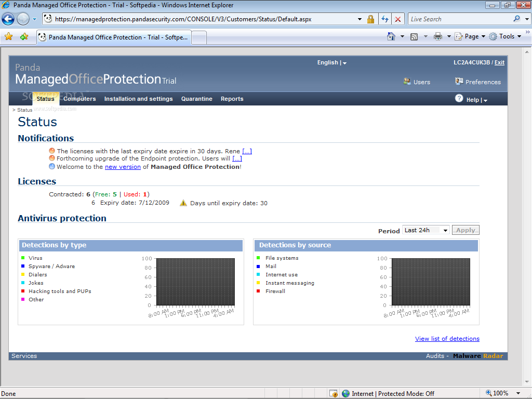
Task: Expand the English language selector
Action: click(x=332, y=62)
